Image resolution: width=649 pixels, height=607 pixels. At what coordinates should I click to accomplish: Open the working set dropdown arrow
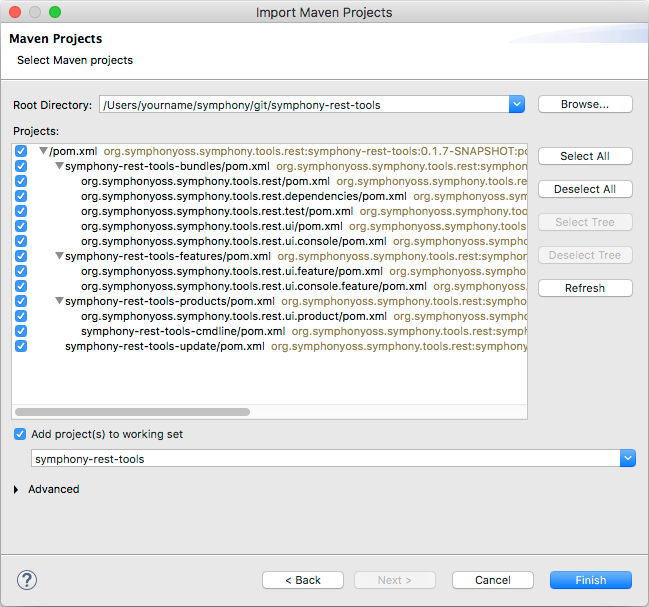coord(627,458)
